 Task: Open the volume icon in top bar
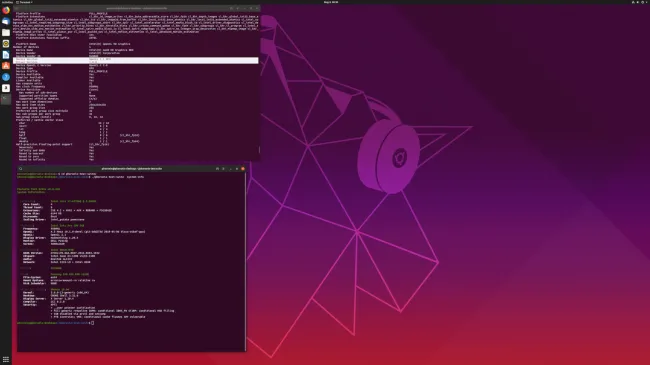coord(638,2)
